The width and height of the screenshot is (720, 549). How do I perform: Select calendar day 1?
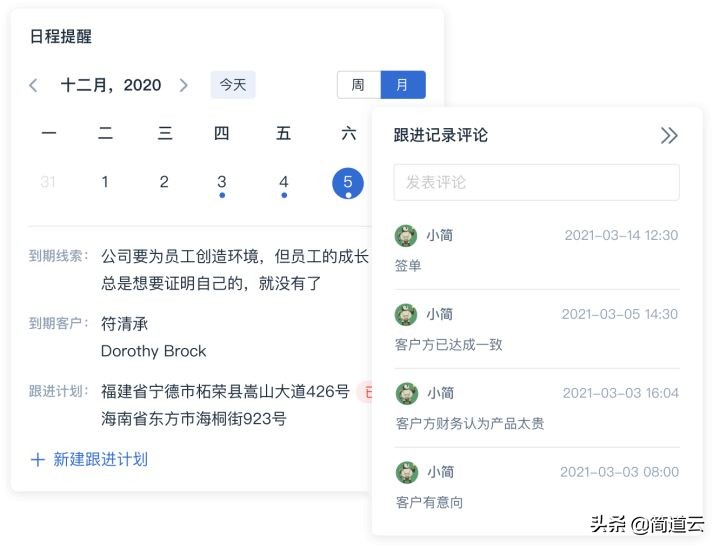[x=105, y=182]
